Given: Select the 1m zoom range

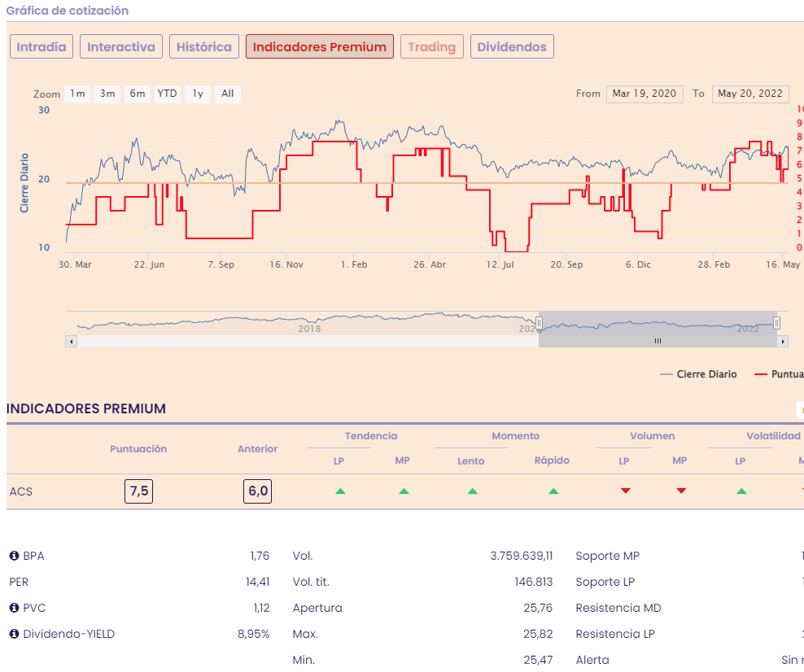Looking at the screenshot, I should 77,94.
